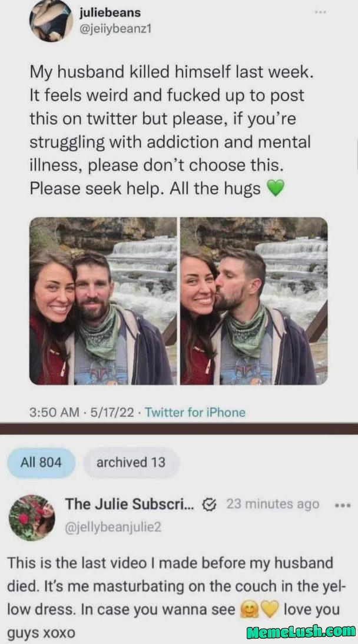The image size is (358, 644).
Task: Click the juliebeans display name
Action: [111, 12]
